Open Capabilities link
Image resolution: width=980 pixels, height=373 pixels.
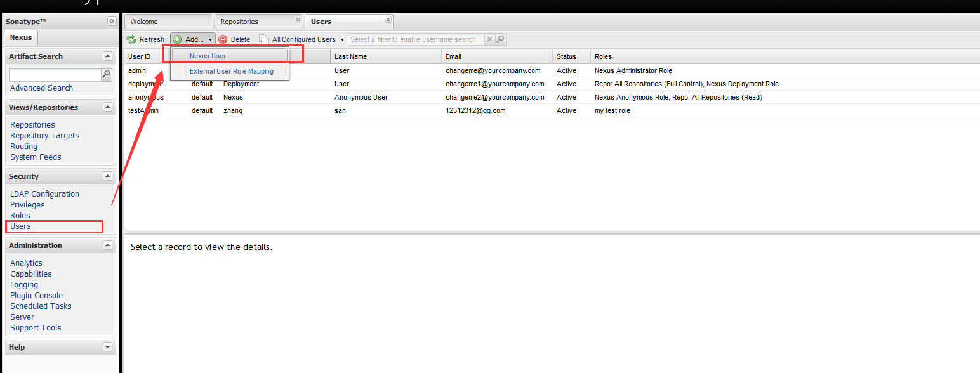31,274
